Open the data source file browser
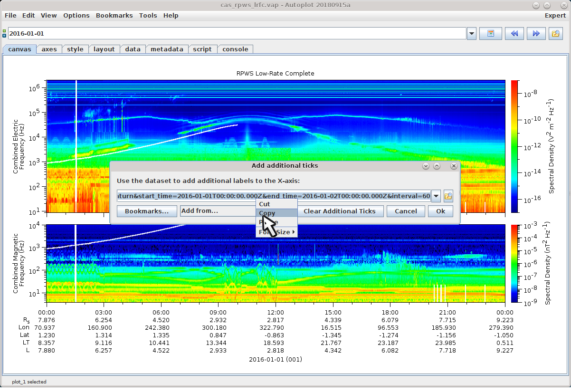 pyautogui.click(x=555, y=34)
